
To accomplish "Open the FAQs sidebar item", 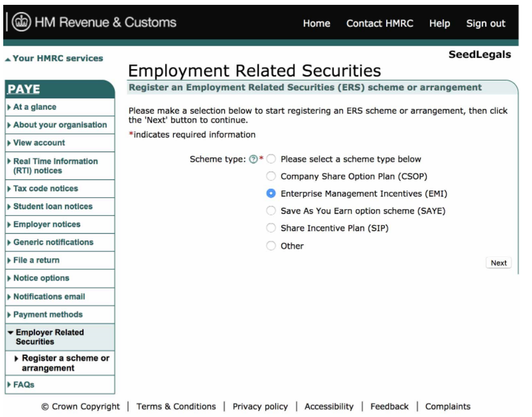I will [x=24, y=385].
